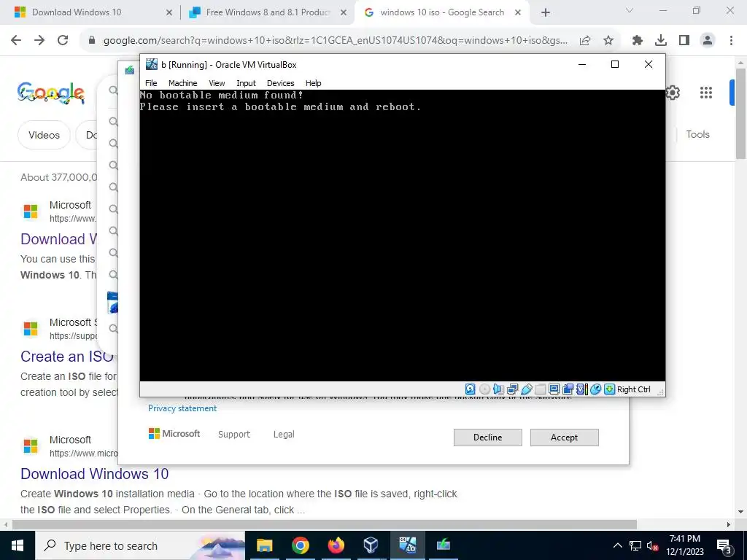Click the display status icon in VirtualBox
Screen dimensions: 747x560
[x=554, y=389]
